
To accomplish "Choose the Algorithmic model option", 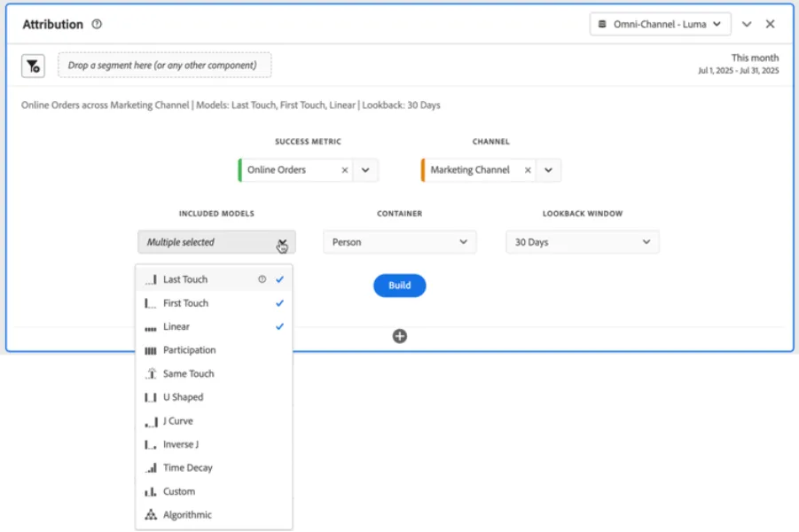I will 214,514.
